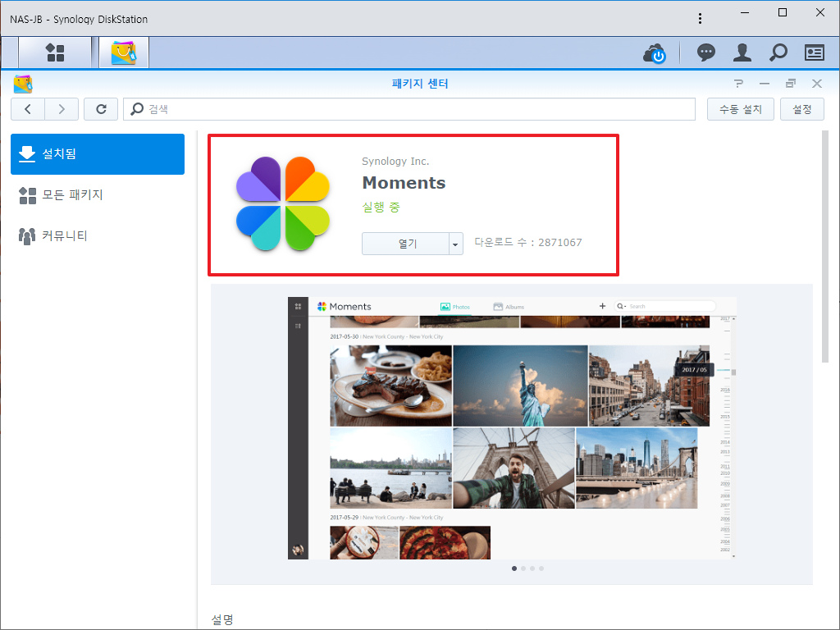The height and width of the screenshot is (630, 840).
Task: Open the DSM search magnifier icon
Action: tap(778, 52)
